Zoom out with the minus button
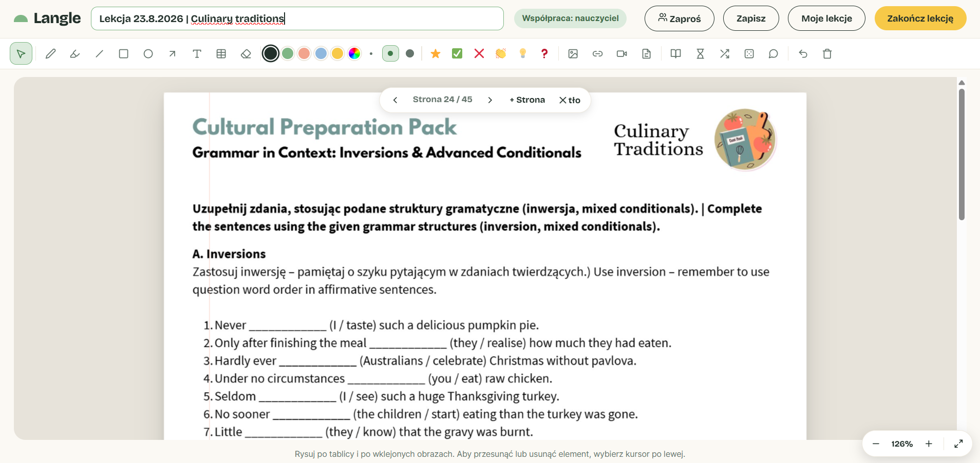 click(x=876, y=444)
